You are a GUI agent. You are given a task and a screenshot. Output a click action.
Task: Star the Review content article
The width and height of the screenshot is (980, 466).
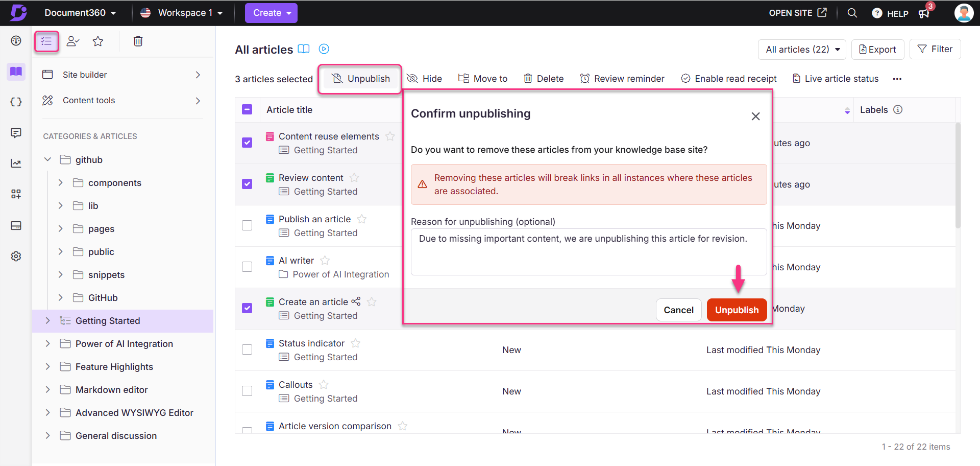pyautogui.click(x=354, y=177)
